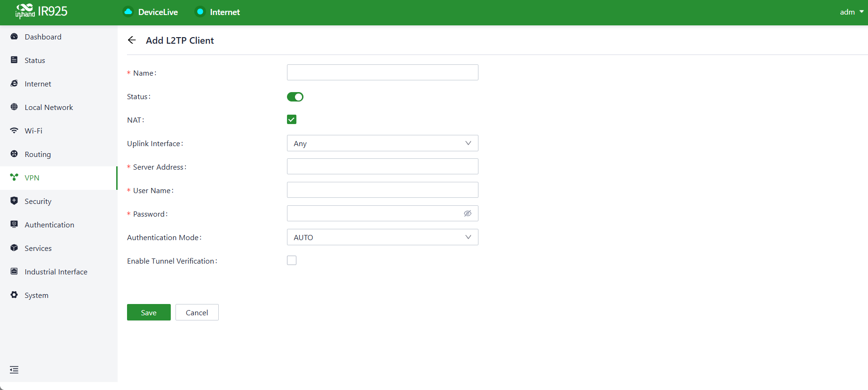The width and height of the screenshot is (868, 390).
Task: Cancel adding the L2TP client
Action: [x=197, y=312]
